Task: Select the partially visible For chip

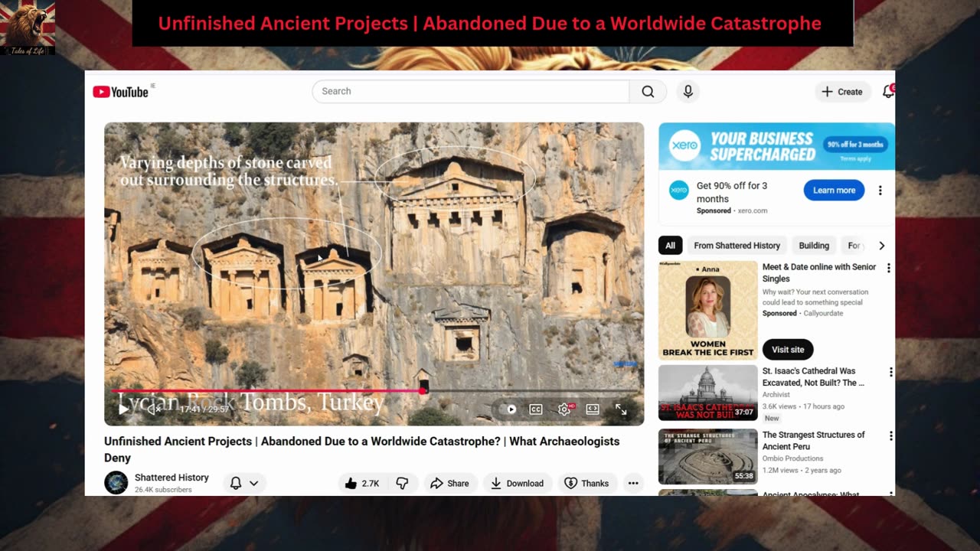Action: (854, 246)
